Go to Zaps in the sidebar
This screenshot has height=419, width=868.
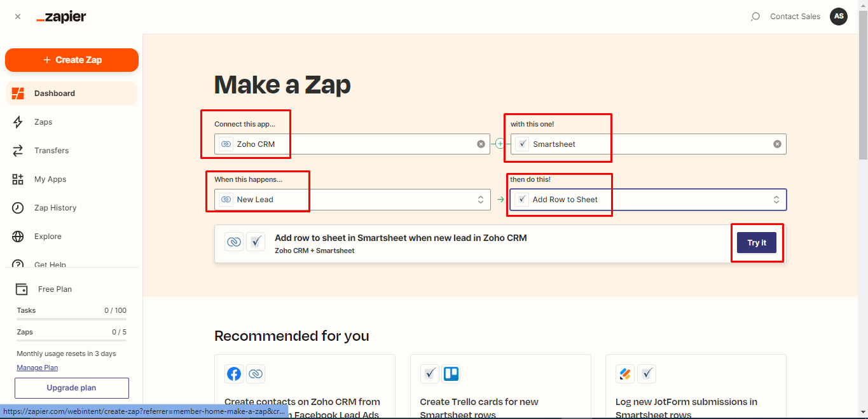[x=71, y=122]
